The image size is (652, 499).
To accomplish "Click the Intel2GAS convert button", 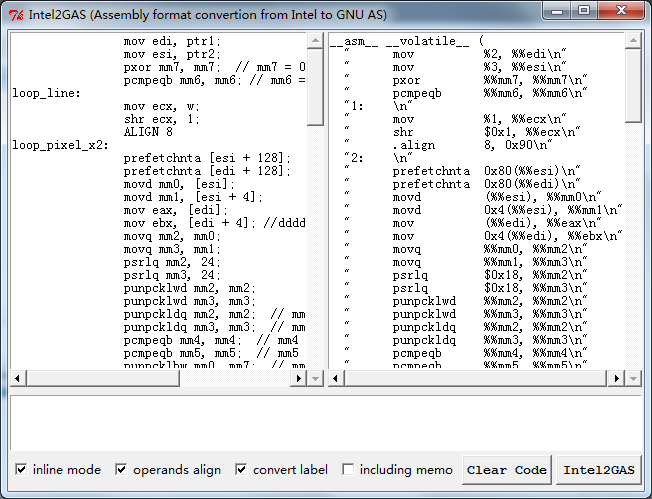I will [x=599, y=470].
